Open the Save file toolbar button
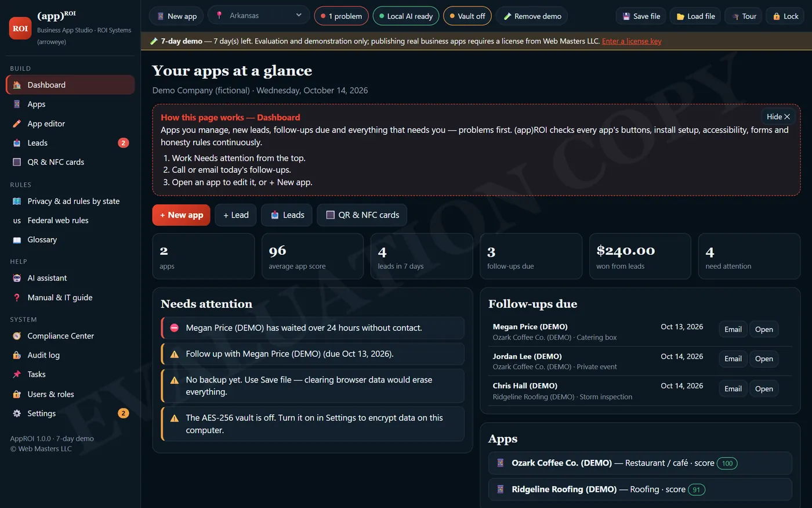 pos(641,16)
